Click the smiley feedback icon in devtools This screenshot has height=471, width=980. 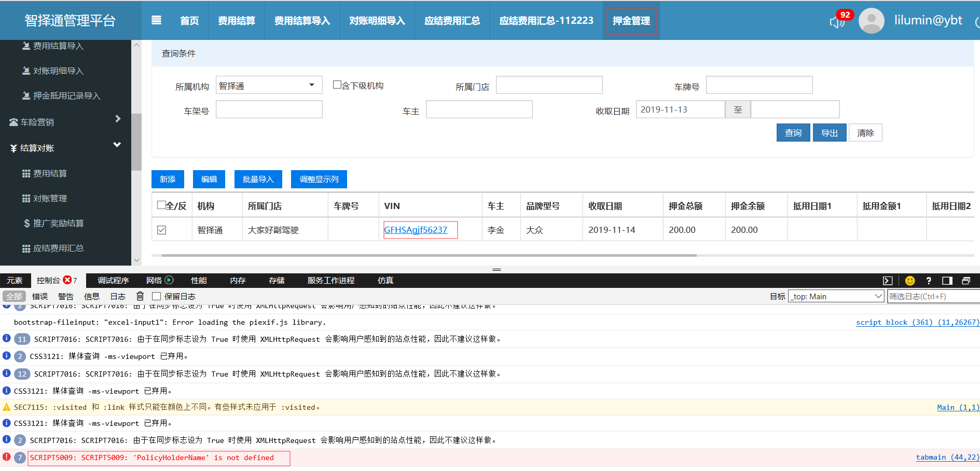[x=909, y=281]
